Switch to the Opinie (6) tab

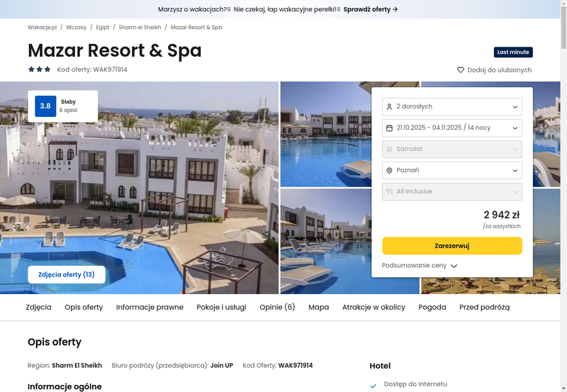tap(277, 307)
